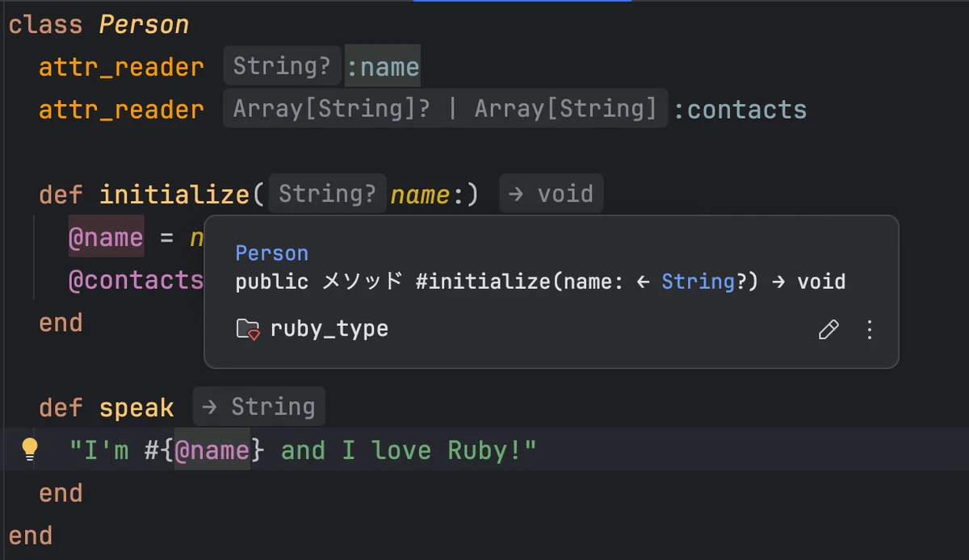Click the :name symbol on attr_reader line

point(383,66)
